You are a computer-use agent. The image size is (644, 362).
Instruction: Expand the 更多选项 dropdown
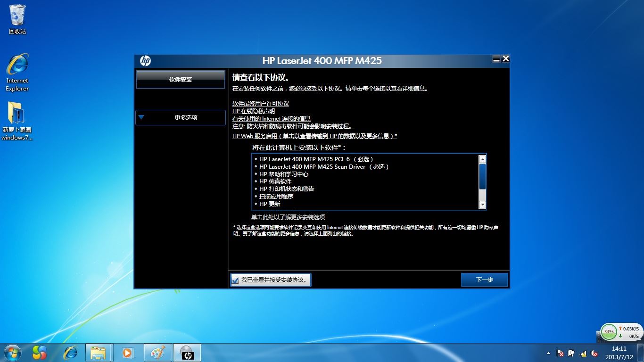coord(181,117)
